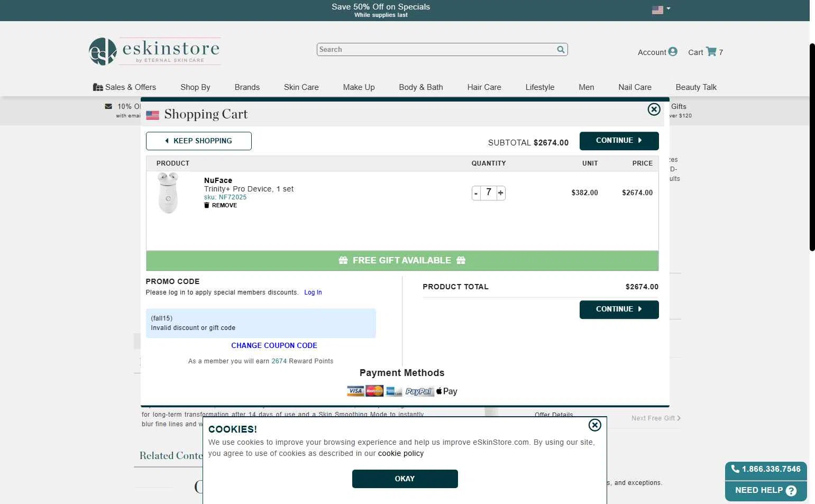The width and height of the screenshot is (815, 504).
Task: Click the US flag beside Shopping Cart
Action: (152, 115)
